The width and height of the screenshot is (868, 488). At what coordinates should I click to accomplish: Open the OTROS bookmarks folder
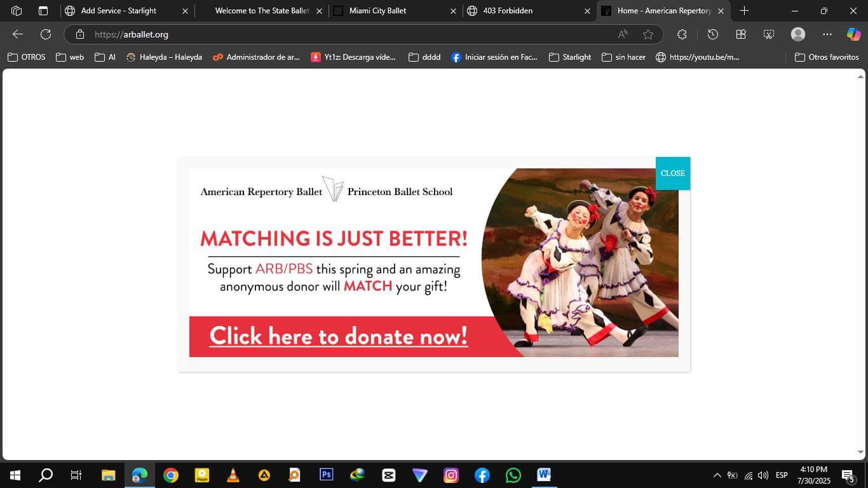(27, 57)
